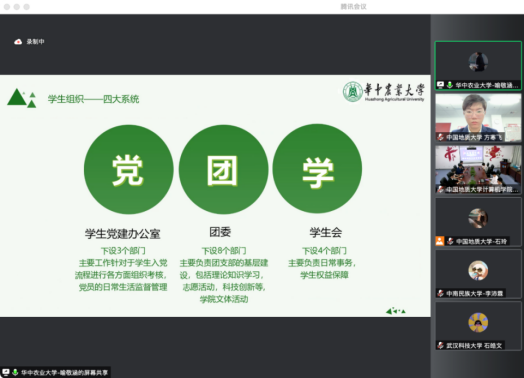Click the green microphone icon in 华中农业大学 tile
Image resolution: width=524 pixels, height=378 pixels.
point(450,85)
